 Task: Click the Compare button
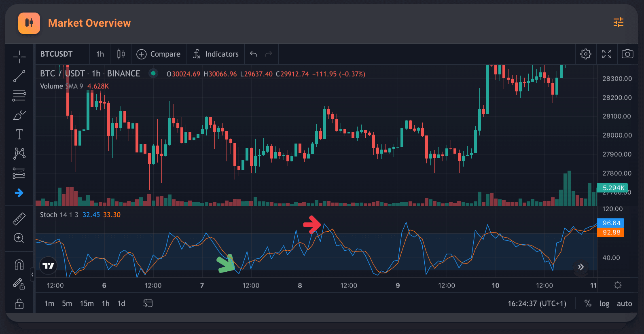tap(159, 54)
